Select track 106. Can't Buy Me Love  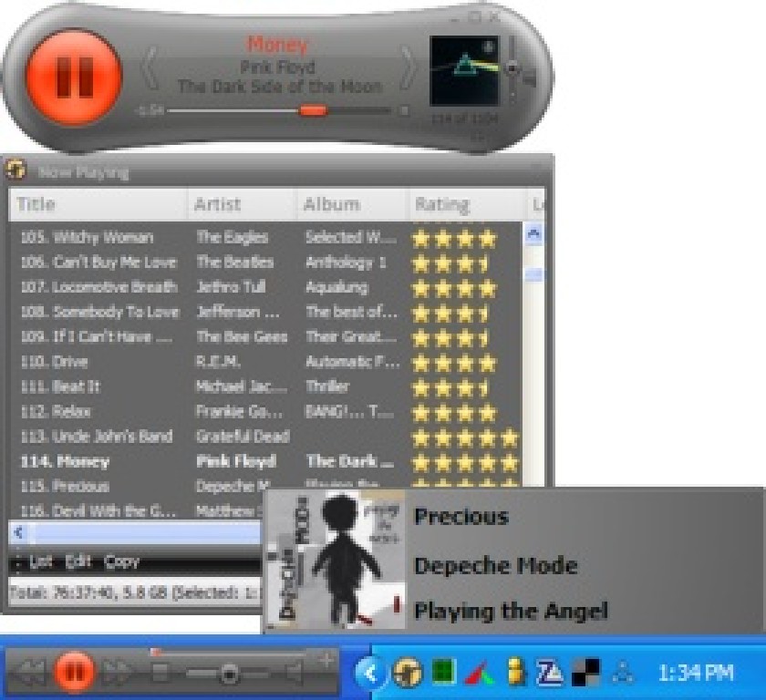point(98,262)
